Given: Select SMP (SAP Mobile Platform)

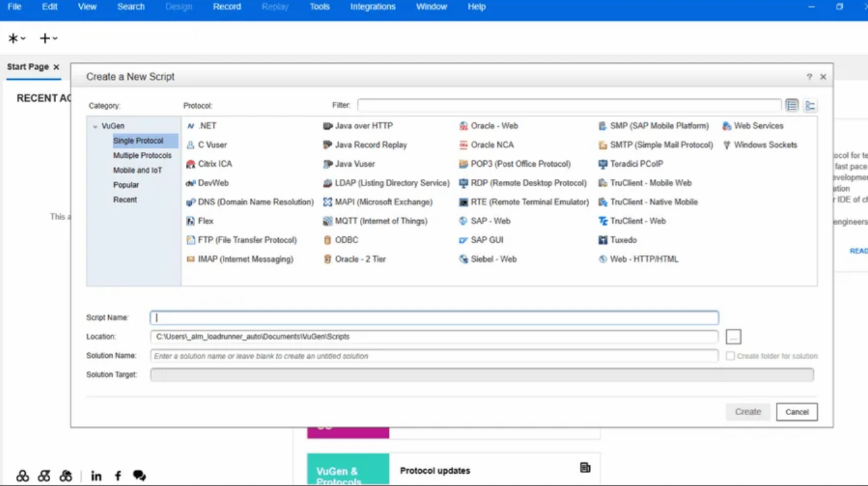Looking at the screenshot, I should 654,126.
